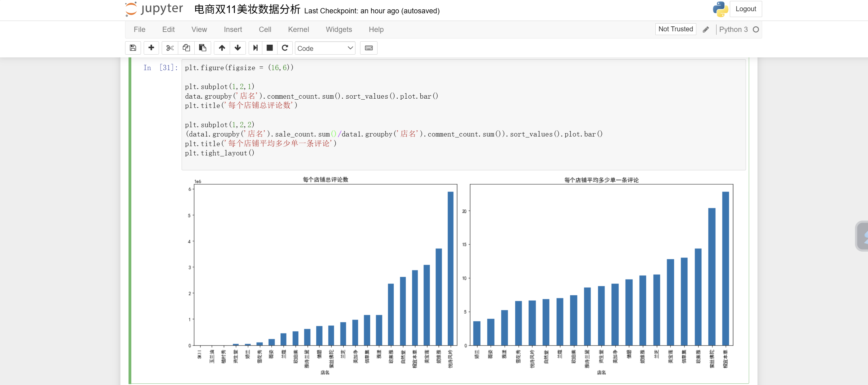Restart the kernel icon
This screenshot has height=385, width=868.
click(x=285, y=48)
